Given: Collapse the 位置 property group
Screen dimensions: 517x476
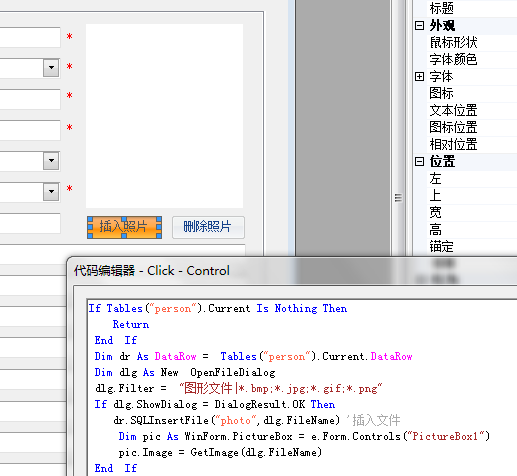Looking at the screenshot, I should pos(419,162).
